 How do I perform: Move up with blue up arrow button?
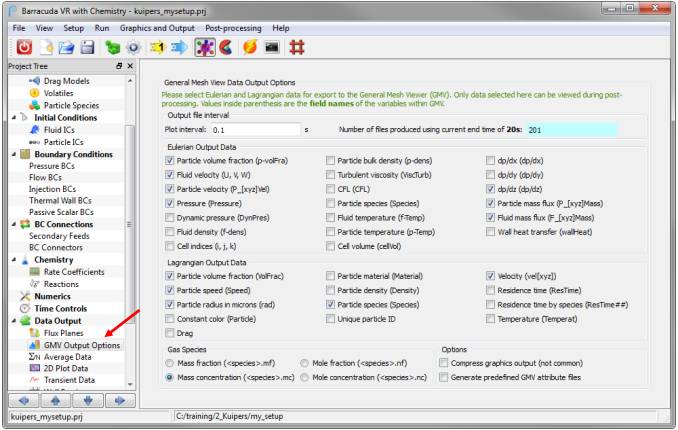coord(55,400)
